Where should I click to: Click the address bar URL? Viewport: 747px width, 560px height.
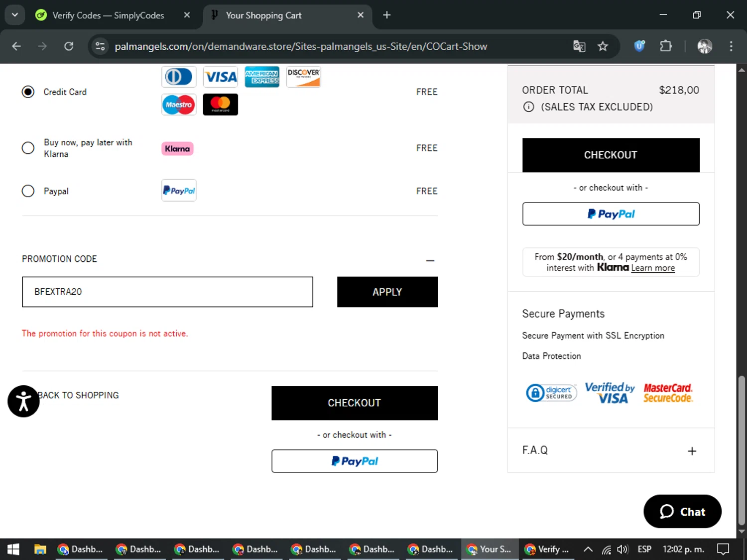(301, 46)
